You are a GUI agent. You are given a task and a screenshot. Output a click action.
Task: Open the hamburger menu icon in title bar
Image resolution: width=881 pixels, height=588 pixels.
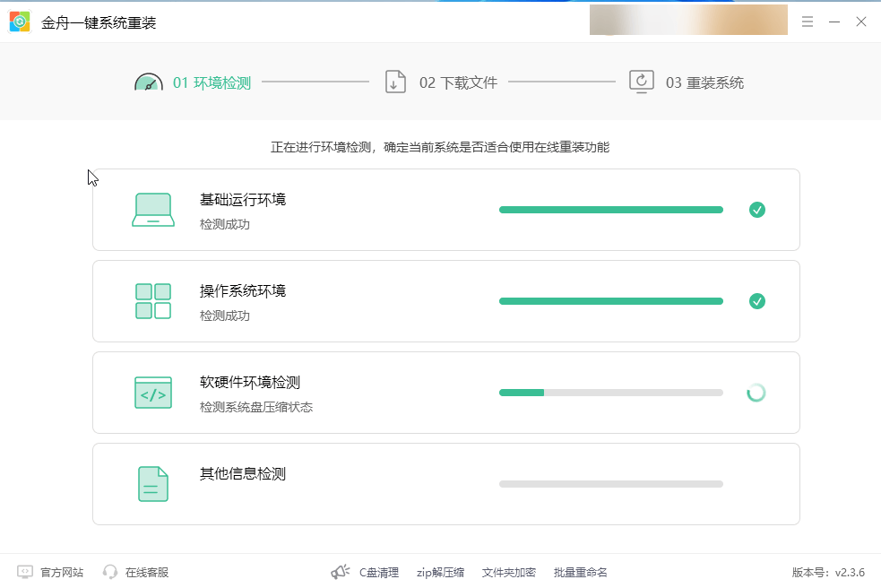point(808,22)
